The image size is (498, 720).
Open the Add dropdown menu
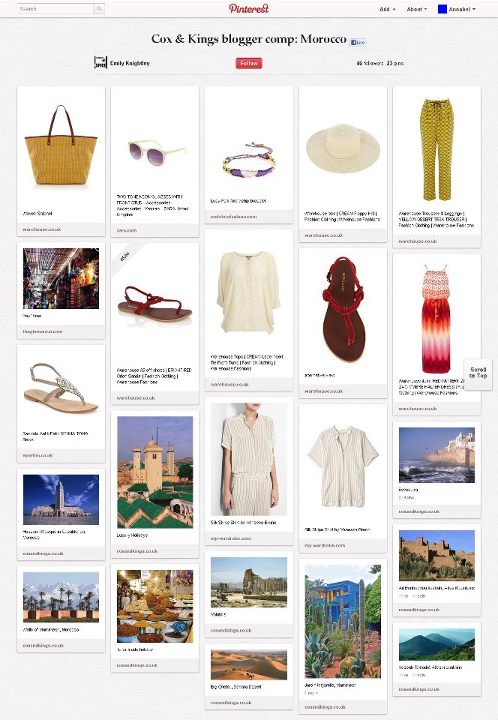(x=387, y=9)
